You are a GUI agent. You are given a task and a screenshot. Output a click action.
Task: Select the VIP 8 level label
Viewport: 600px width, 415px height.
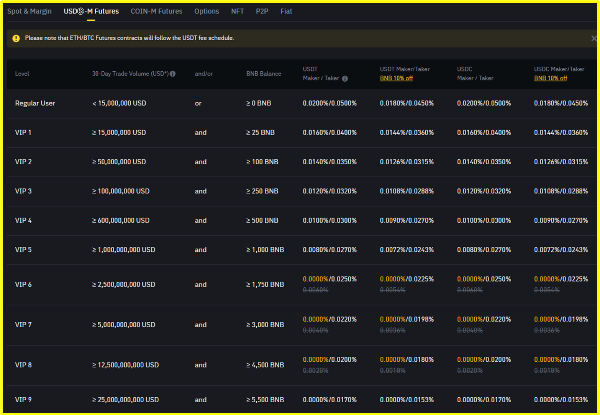tap(23, 365)
